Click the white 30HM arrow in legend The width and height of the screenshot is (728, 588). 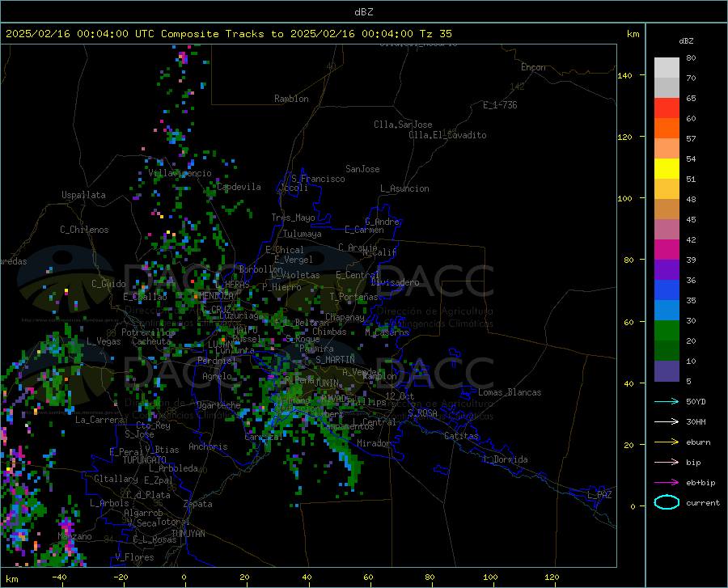pos(667,421)
